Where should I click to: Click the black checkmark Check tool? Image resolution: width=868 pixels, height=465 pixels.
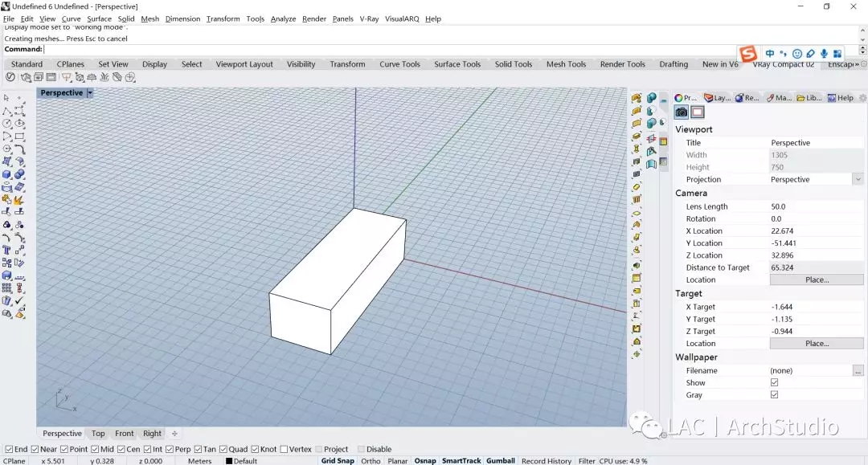coord(19,301)
